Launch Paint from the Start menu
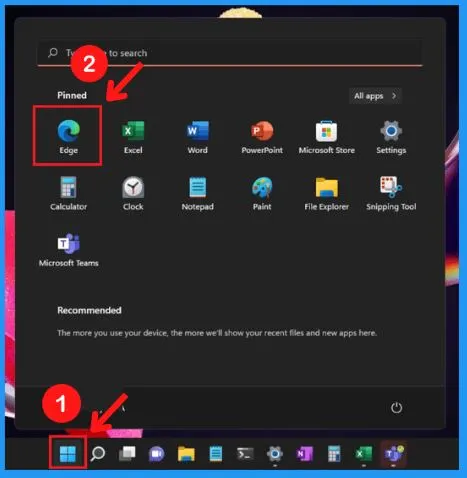The image size is (467, 478). pyautogui.click(x=262, y=193)
